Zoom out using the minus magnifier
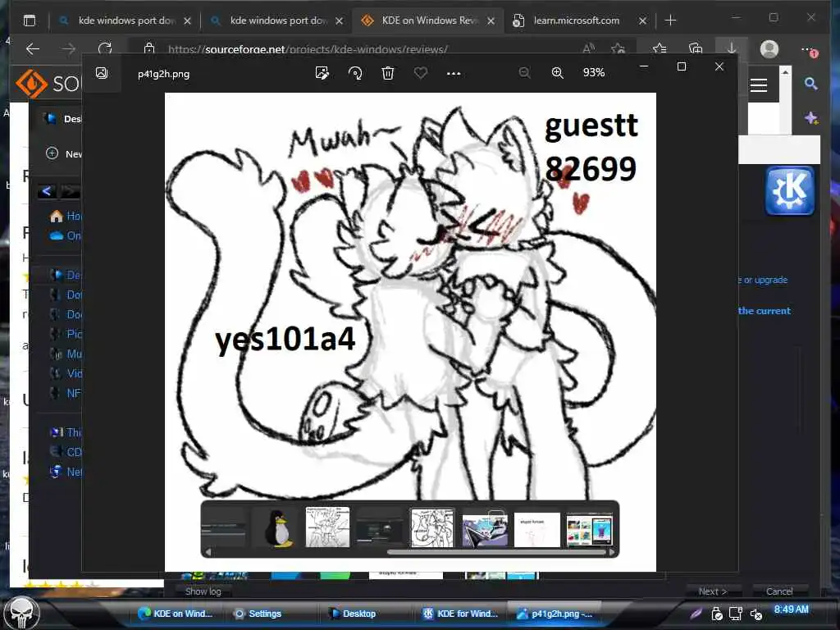 coord(524,72)
